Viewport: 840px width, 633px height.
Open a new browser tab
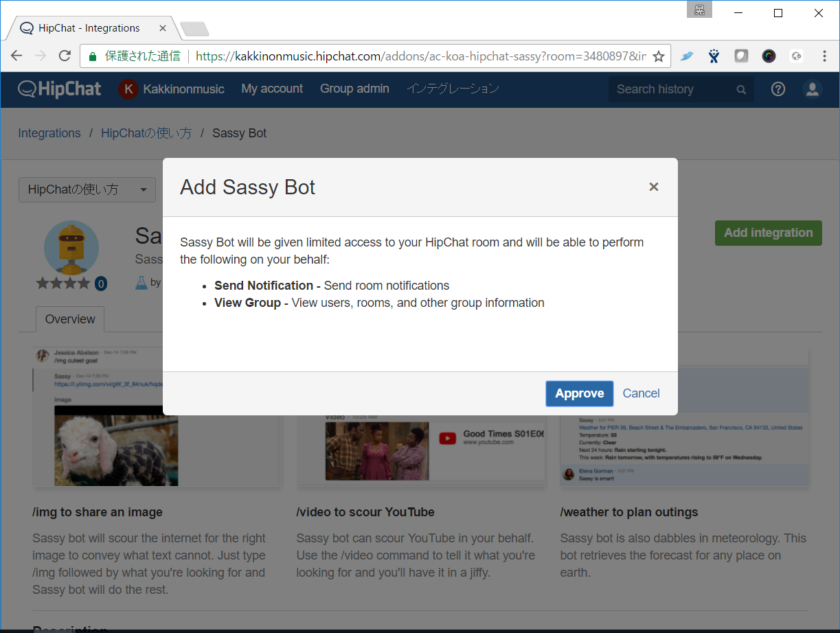pyautogui.click(x=194, y=29)
